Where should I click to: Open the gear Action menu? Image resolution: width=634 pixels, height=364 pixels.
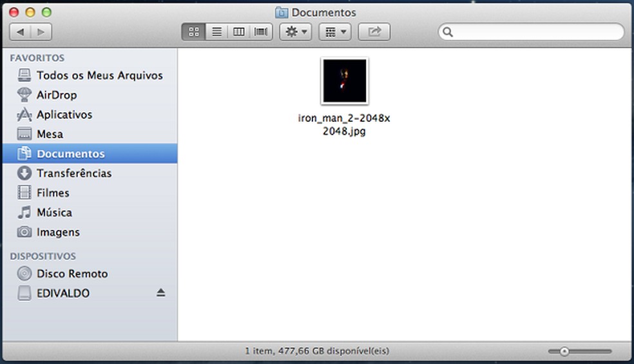tap(296, 32)
